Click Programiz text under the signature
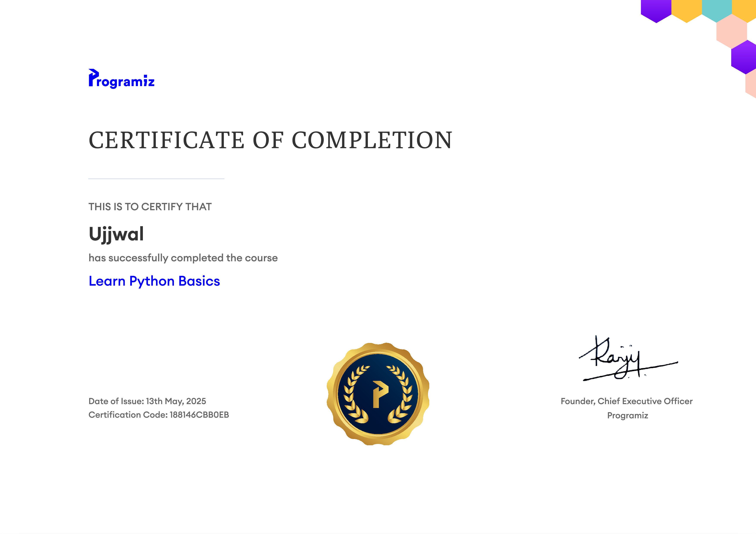 point(628,415)
